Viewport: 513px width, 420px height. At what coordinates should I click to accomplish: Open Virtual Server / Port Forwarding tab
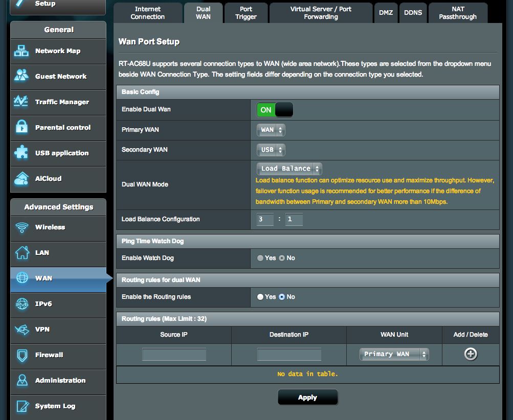(x=321, y=13)
